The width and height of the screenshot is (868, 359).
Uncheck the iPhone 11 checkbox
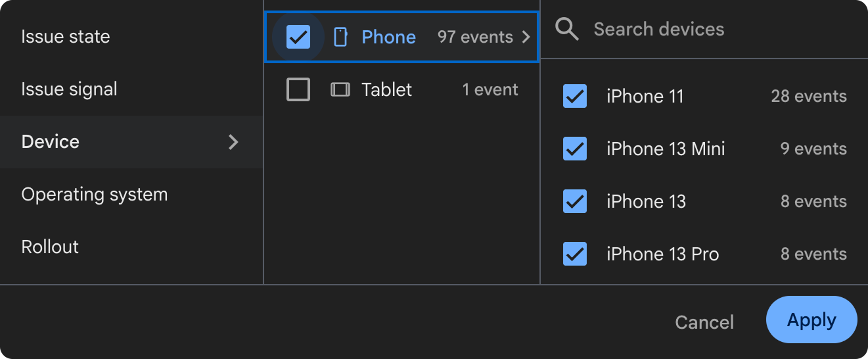tap(575, 96)
